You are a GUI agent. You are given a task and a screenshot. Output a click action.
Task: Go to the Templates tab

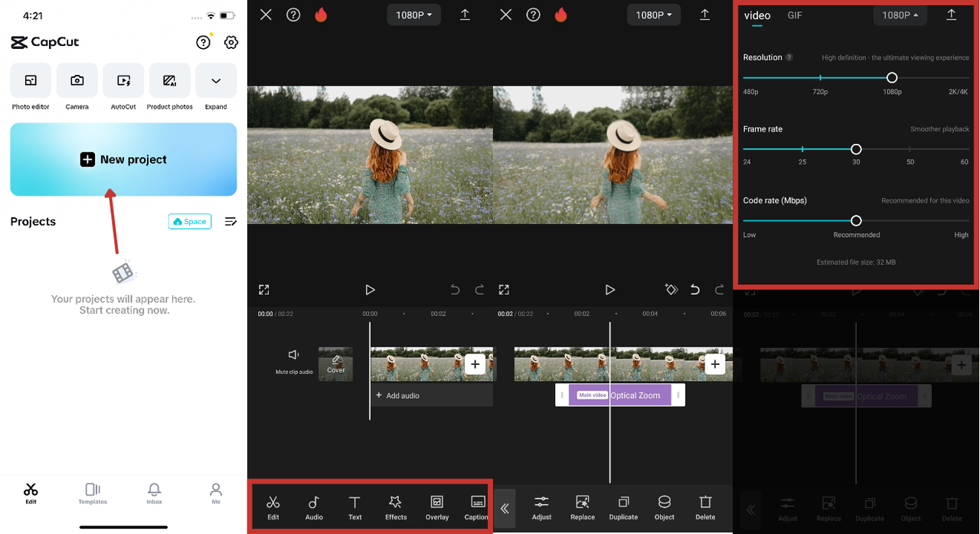(93, 493)
